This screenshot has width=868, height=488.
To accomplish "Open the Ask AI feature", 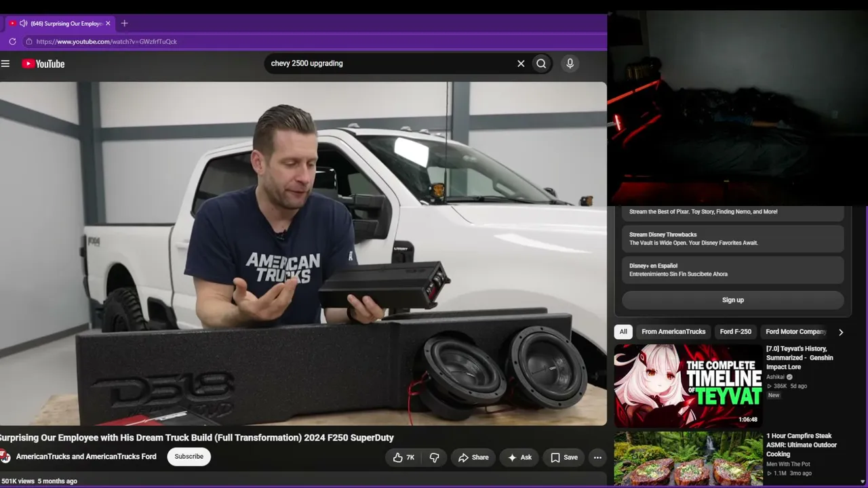I will [x=519, y=457].
